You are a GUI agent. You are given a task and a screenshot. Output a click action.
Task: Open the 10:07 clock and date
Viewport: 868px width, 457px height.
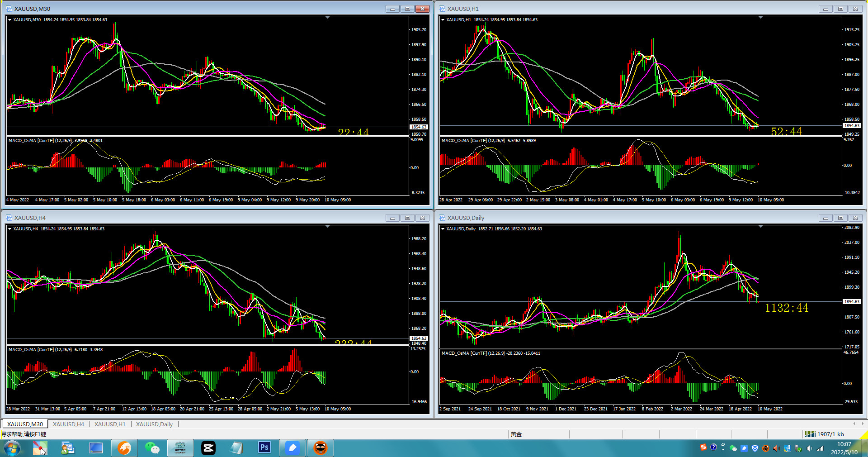[844, 448]
